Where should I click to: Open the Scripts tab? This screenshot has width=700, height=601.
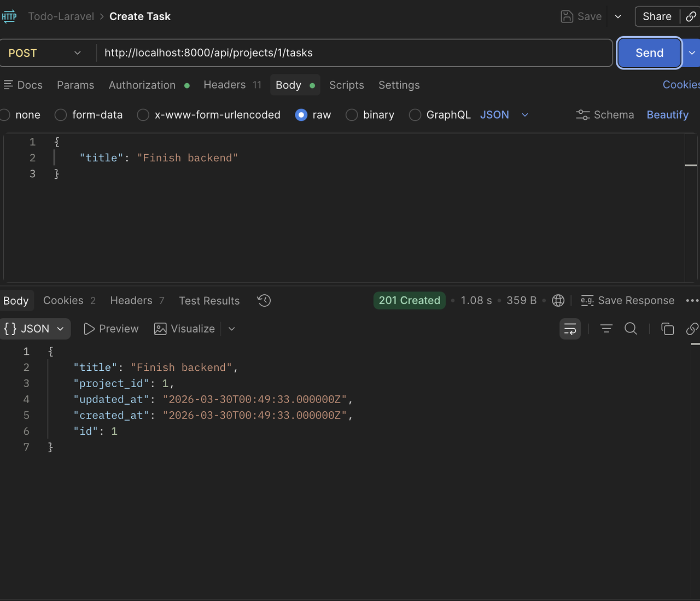coord(347,85)
